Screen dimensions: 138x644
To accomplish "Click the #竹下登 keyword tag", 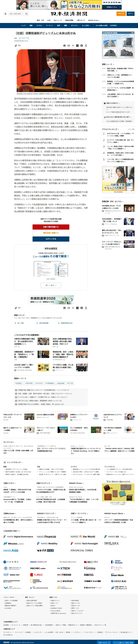I will (x=70, y=383).
